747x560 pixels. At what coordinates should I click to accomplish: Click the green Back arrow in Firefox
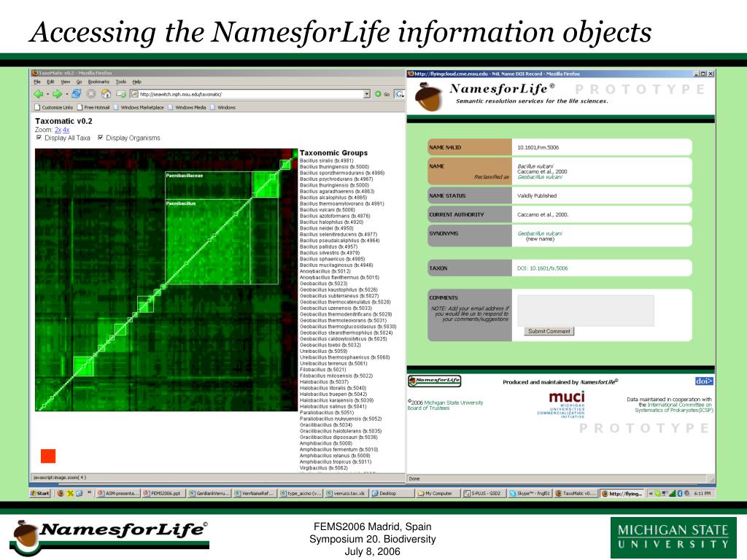coord(39,94)
